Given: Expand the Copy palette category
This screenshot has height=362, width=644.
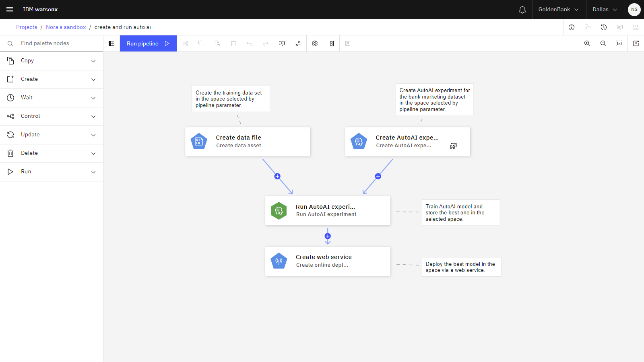Looking at the screenshot, I should [x=52, y=61].
